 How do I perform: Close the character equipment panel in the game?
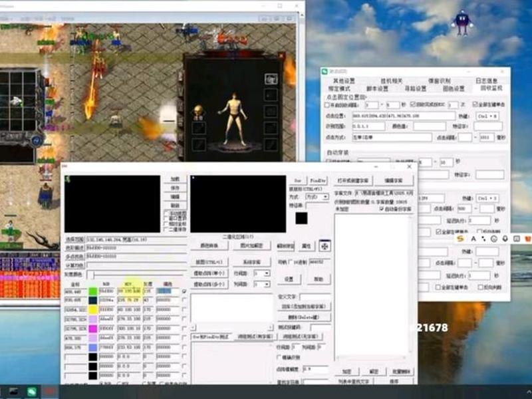(x=281, y=55)
